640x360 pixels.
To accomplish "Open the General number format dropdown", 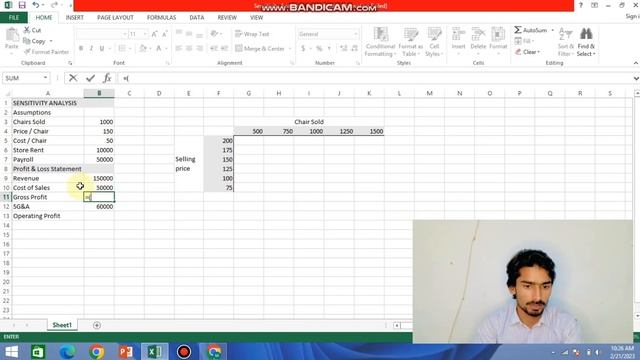I will pos(356,34).
